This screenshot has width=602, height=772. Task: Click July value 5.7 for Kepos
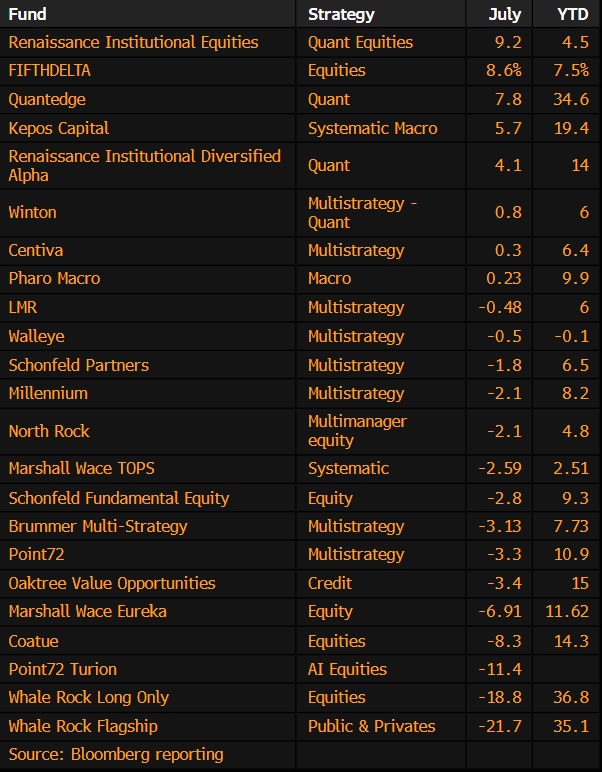click(x=508, y=129)
